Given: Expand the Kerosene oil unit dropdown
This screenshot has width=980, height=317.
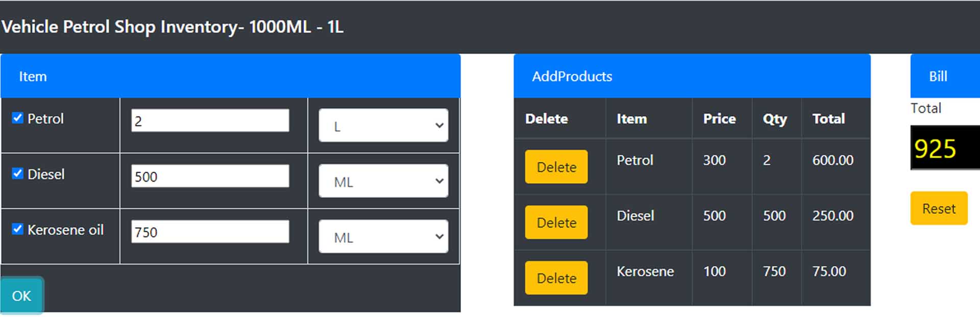Looking at the screenshot, I should (x=382, y=236).
